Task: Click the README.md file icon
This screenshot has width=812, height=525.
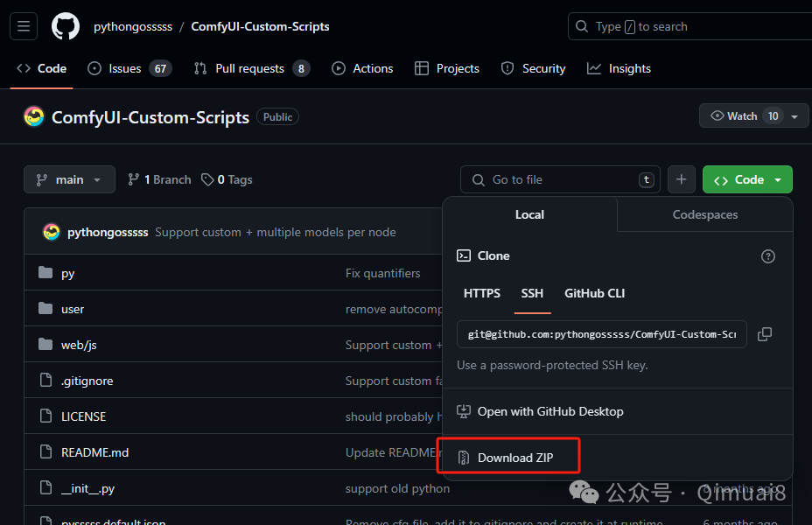Action: tap(45, 451)
